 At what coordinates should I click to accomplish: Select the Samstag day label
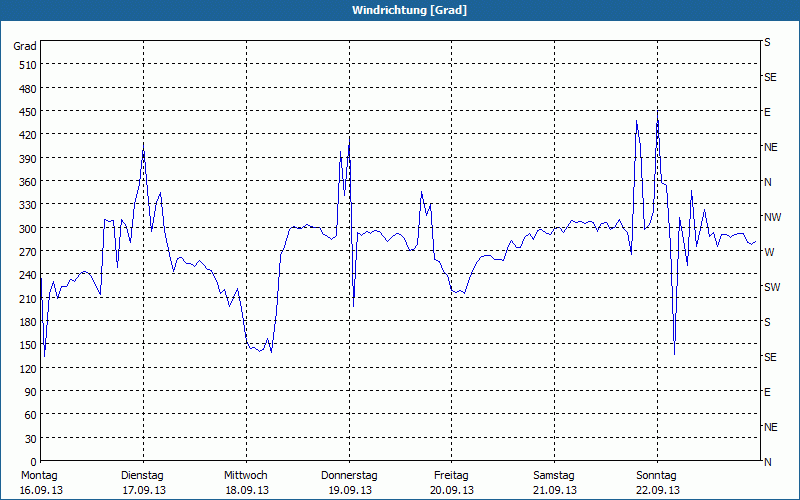pos(554,476)
